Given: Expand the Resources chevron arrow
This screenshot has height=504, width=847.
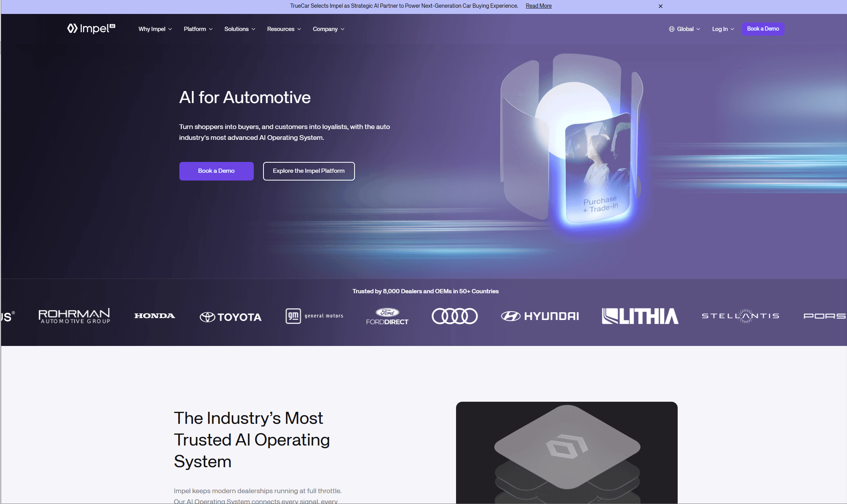Looking at the screenshot, I should click(x=299, y=29).
